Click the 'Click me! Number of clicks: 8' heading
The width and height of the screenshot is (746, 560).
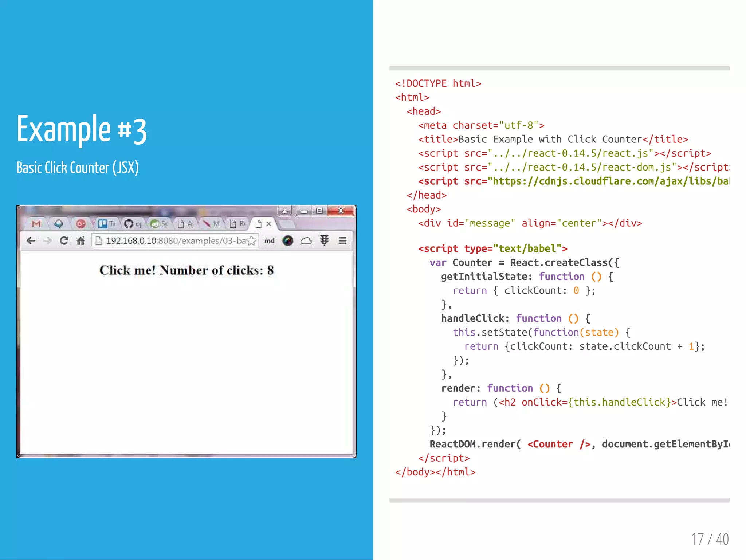pos(186,270)
